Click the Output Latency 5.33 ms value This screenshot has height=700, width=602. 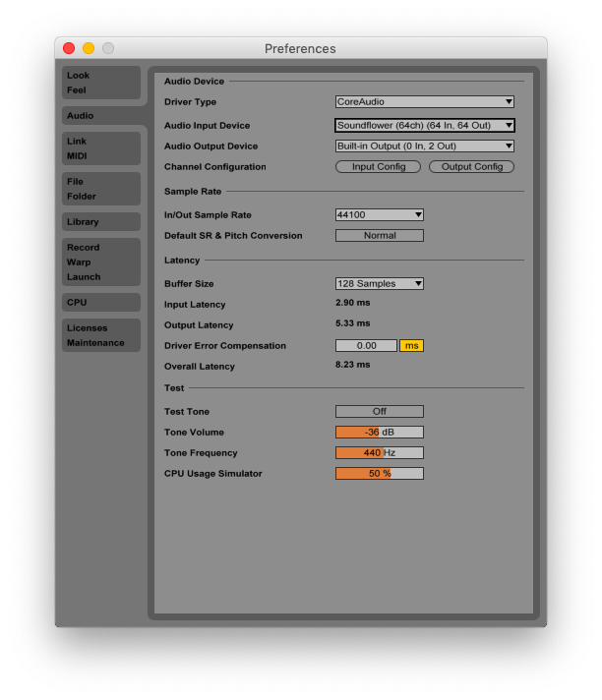pyautogui.click(x=353, y=323)
